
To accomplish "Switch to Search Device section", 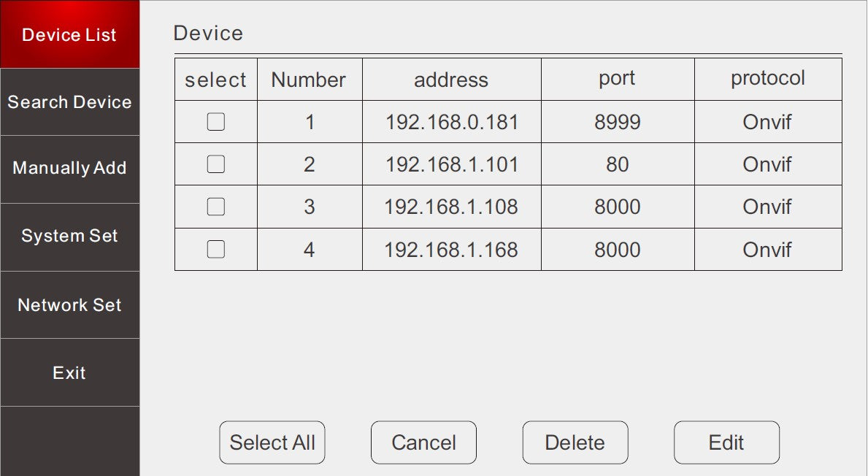I will pyautogui.click(x=69, y=102).
